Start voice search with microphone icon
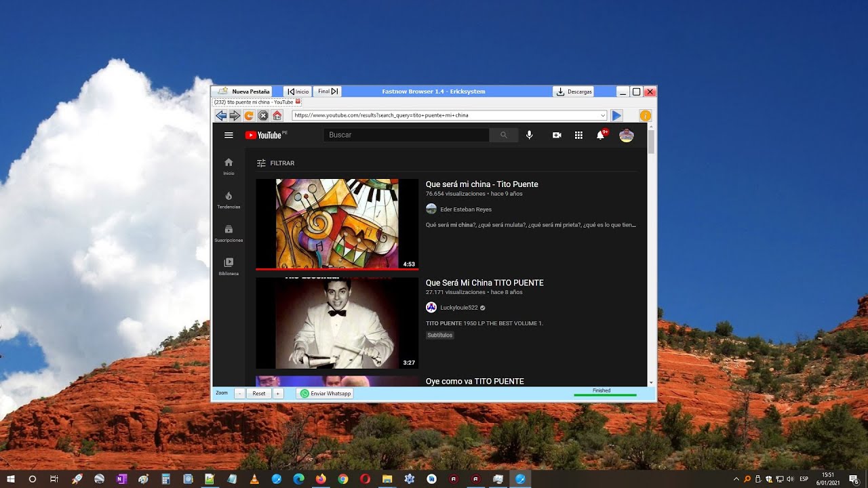The height and width of the screenshot is (488, 868). pos(530,135)
